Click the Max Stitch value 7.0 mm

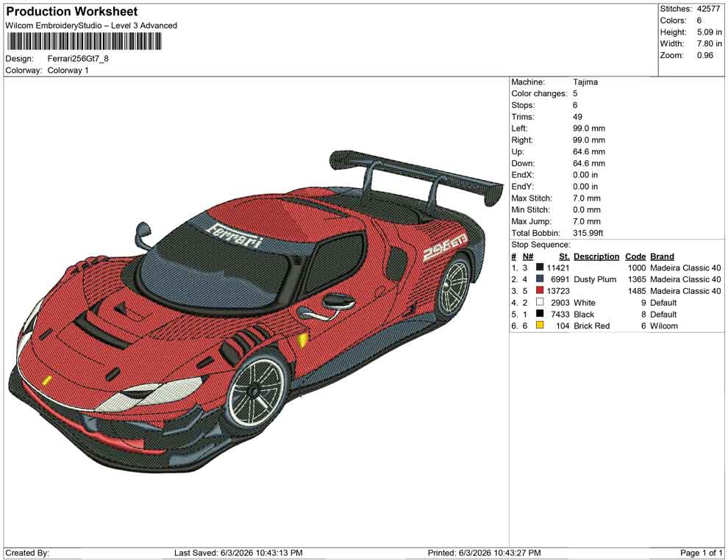[587, 198]
